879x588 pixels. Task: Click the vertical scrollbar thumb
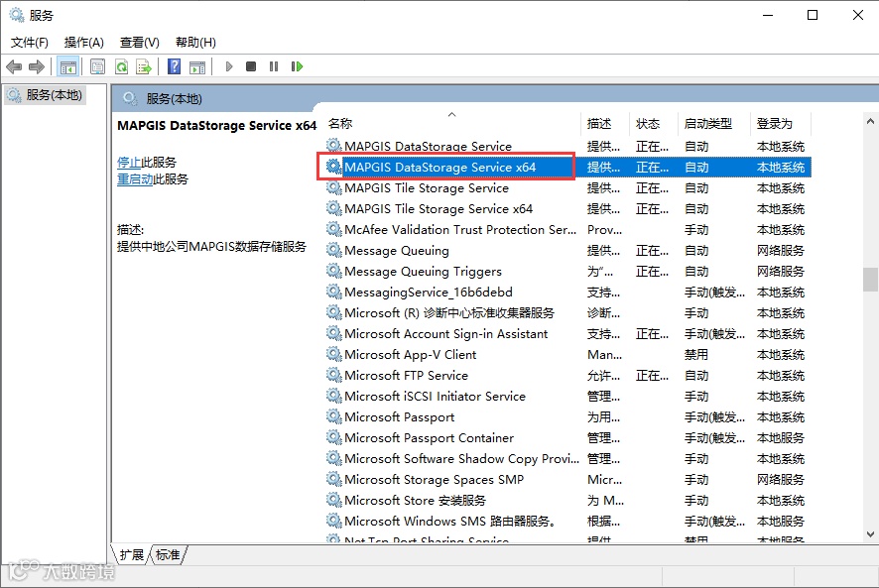pos(870,280)
